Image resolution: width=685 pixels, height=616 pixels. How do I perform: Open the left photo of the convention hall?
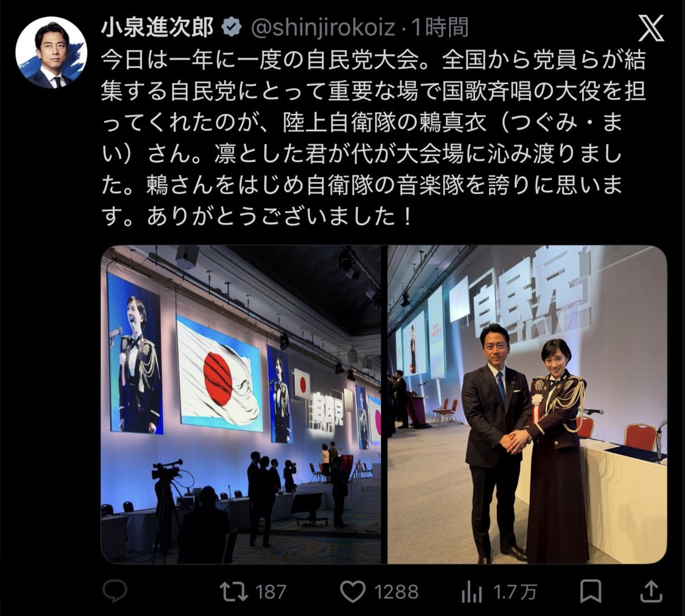click(x=241, y=405)
